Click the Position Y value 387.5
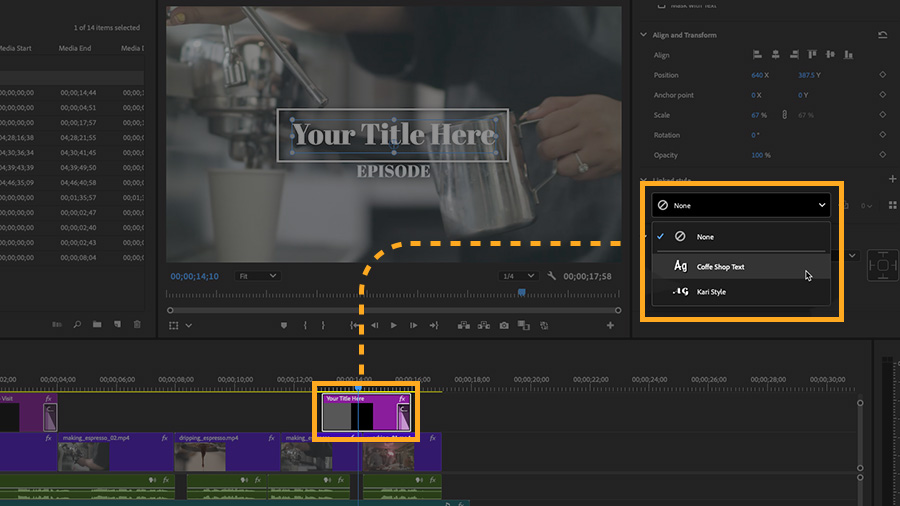The height and width of the screenshot is (506, 900). pyautogui.click(x=806, y=75)
